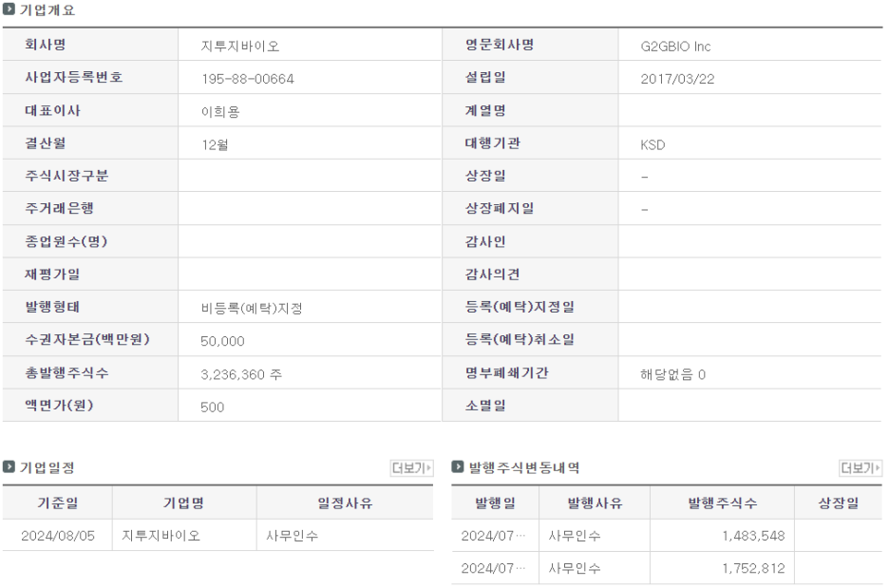Click the 감사인 label
889x588 pixels.
(x=485, y=241)
